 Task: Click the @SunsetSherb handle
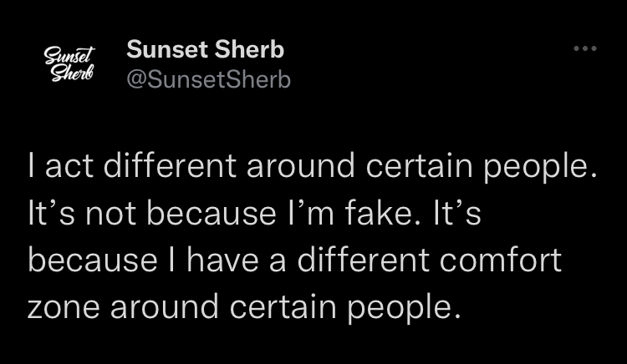coord(208,79)
